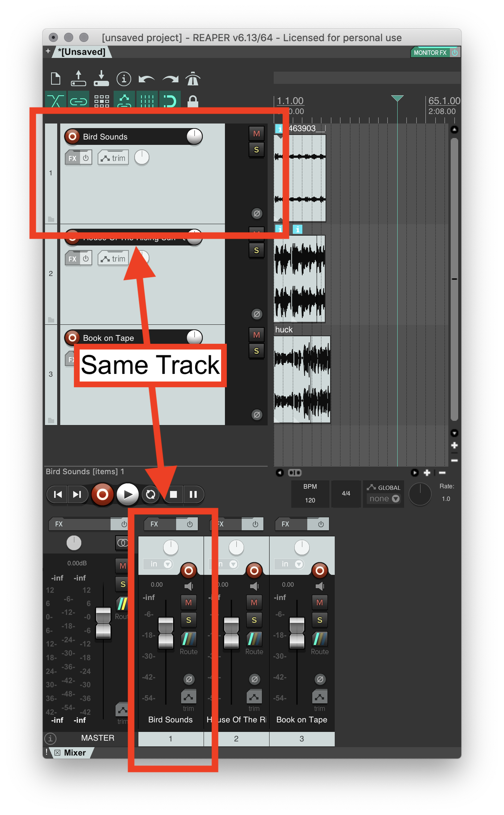Click the 4/4 time signature field

(x=346, y=494)
